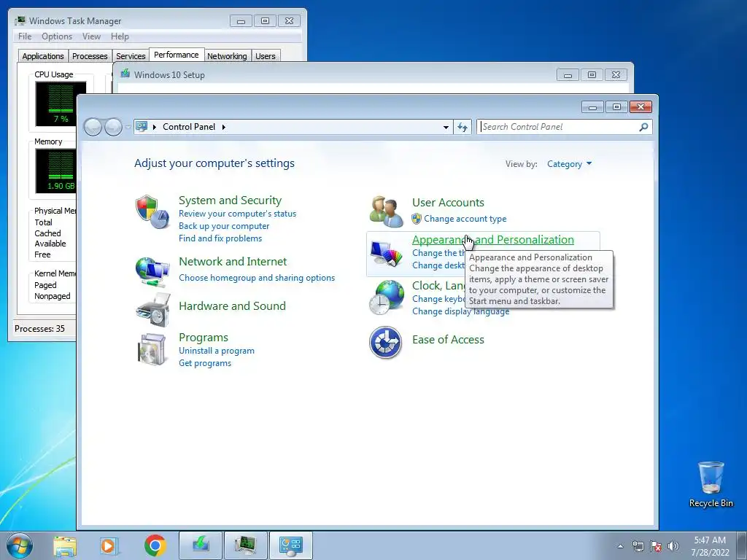The height and width of the screenshot is (560, 747).
Task: Click the search magnifier in Control Panel
Action: pyautogui.click(x=643, y=127)
